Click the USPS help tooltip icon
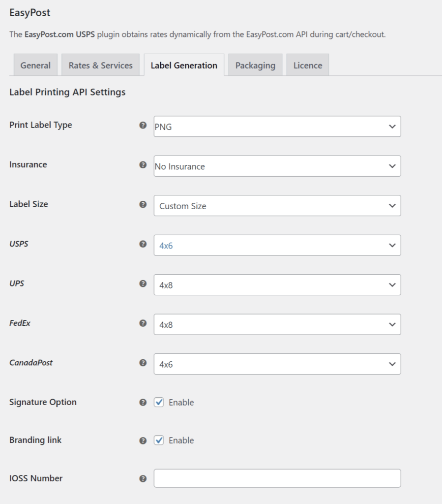The width and height of the screenshot is (442, 504). pos(144,244)
